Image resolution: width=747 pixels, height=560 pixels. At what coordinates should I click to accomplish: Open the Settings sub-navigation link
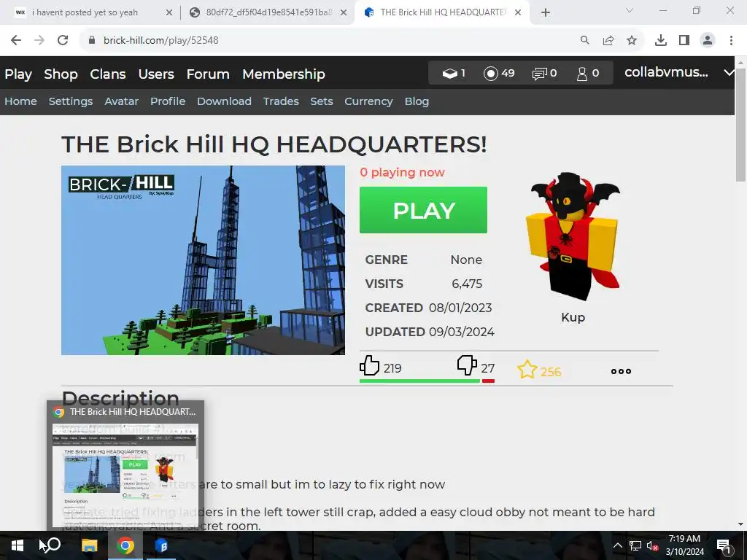[x=71, y=101]
